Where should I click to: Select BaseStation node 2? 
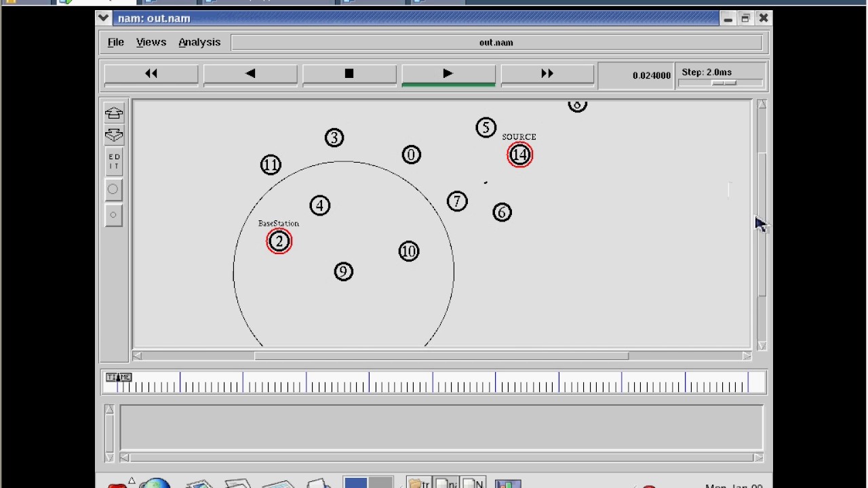[279, 241]
